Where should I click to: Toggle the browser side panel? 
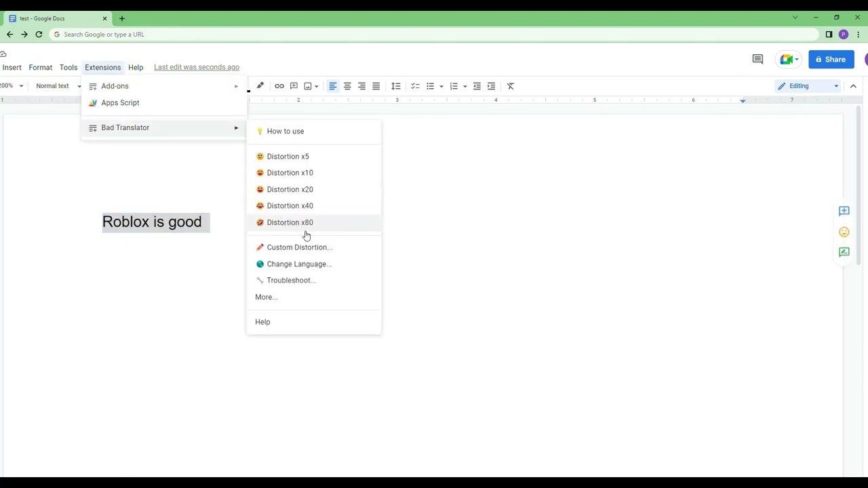point(829,35)
